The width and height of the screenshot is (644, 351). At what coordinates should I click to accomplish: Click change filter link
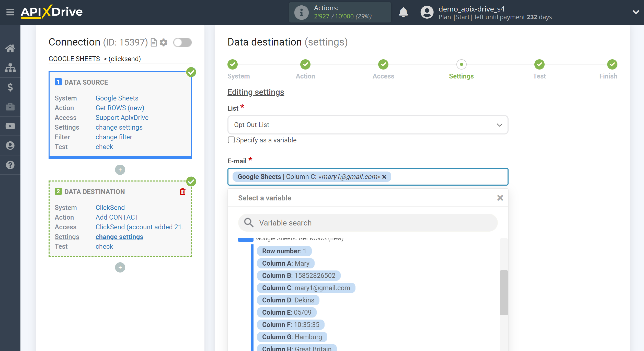[114, 137]
